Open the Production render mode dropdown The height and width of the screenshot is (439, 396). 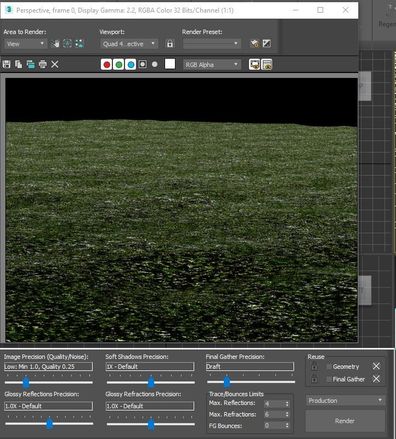click(x=345, y=400)
